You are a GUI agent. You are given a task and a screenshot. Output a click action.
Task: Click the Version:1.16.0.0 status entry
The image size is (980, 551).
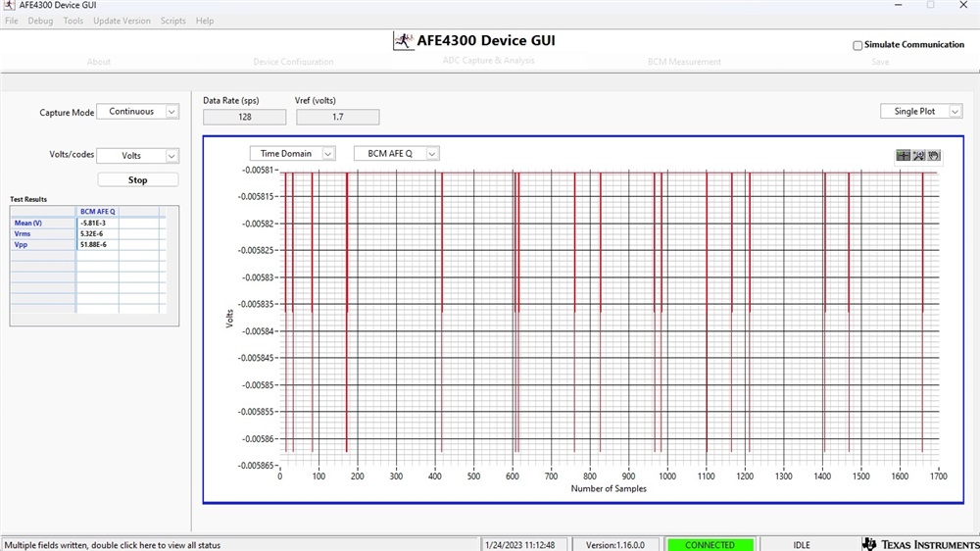point(615,545)
